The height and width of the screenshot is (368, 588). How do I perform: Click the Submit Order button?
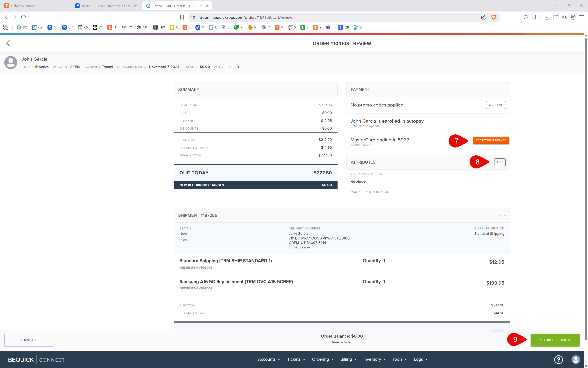(x=555, y=340)
